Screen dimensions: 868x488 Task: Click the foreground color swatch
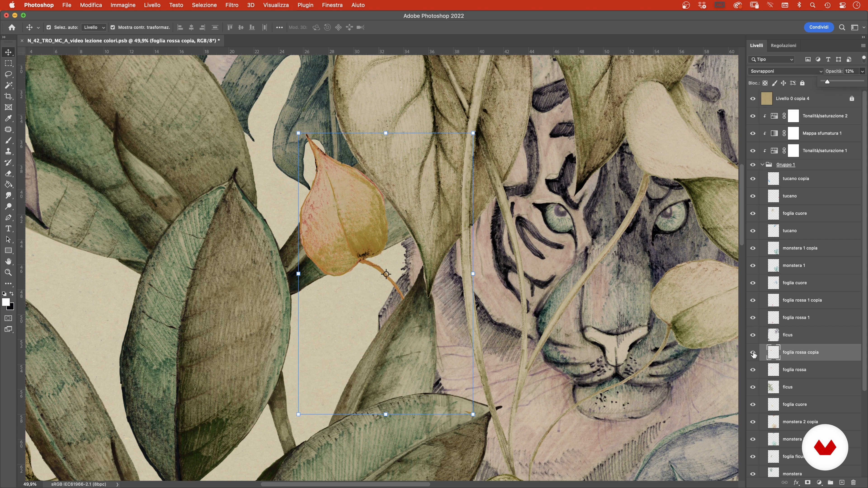point(6,302)
